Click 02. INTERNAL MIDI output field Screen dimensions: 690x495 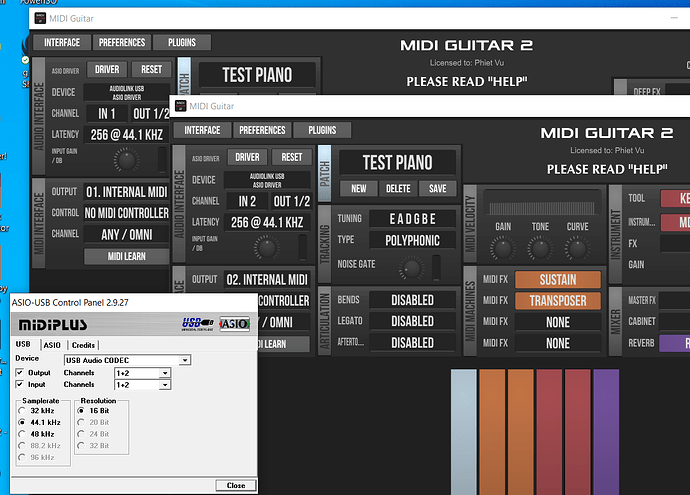267,280
